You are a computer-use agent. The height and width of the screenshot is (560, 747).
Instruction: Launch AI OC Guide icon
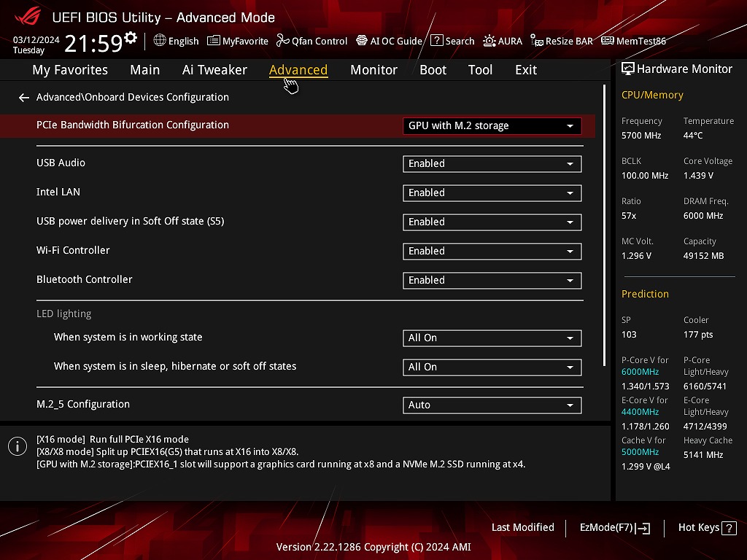click(362, 41)
